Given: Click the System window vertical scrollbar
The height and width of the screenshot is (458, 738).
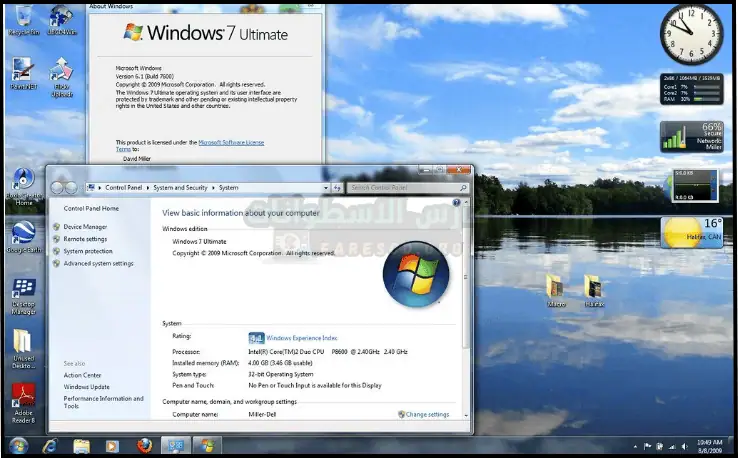Looking at the screenshot, I should (x=468, y=300).
